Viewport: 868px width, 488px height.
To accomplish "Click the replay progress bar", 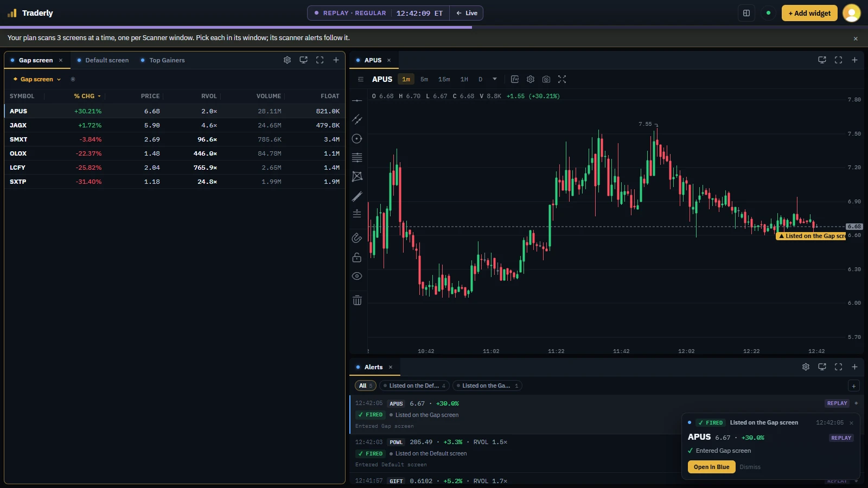I will tap(434, 27).
